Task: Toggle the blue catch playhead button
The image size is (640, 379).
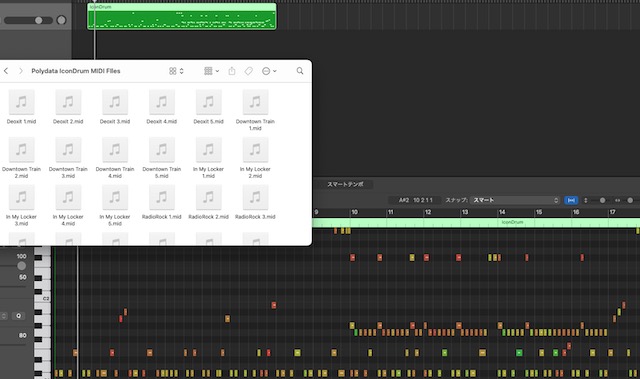Action: point(571,200)
